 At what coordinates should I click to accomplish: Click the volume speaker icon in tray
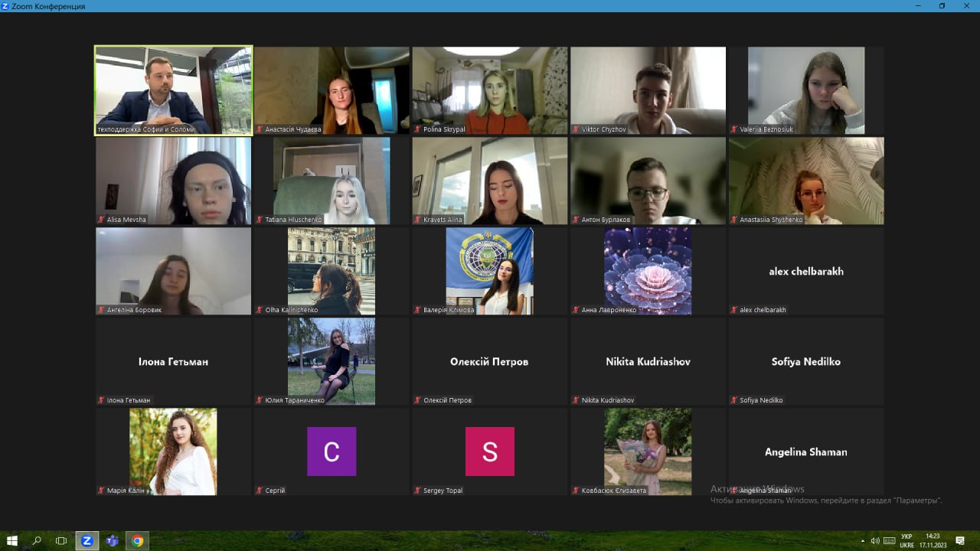pos(875,541)
